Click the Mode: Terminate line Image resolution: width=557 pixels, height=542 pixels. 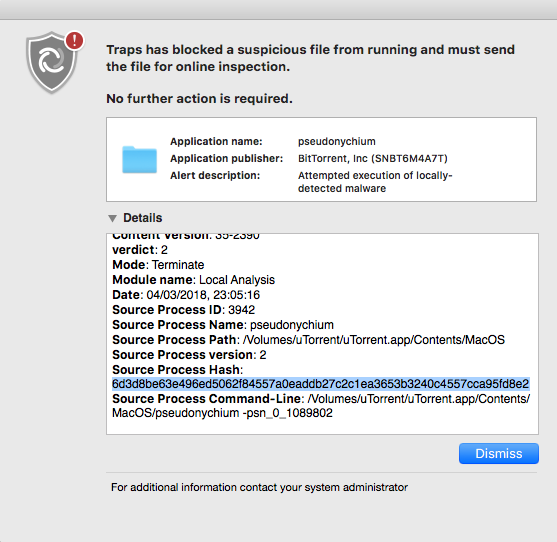point(158,265)
